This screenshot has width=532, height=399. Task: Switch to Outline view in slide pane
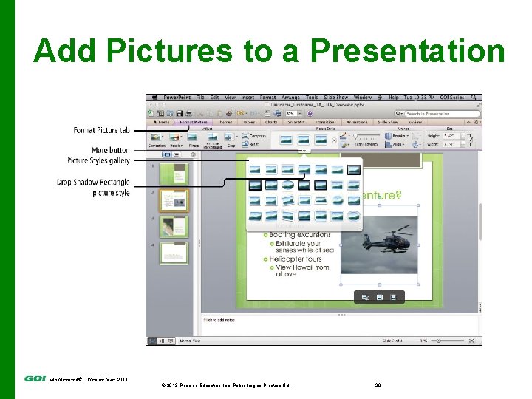click(x=177, y=154)
